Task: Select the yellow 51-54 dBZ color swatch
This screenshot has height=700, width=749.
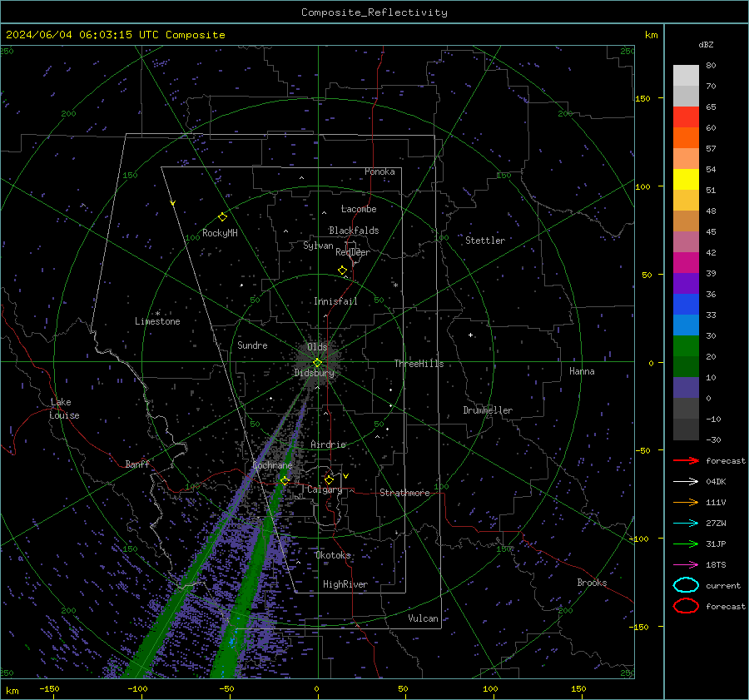Action: pyautogui.click(x=686, y=180)
